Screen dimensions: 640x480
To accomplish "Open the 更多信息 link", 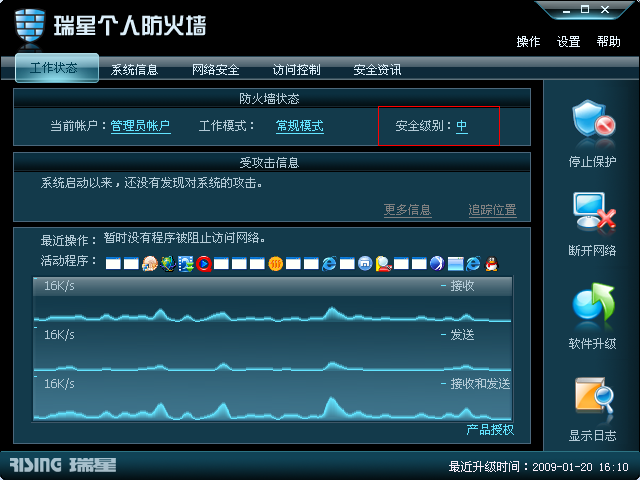I will point(407,210).
